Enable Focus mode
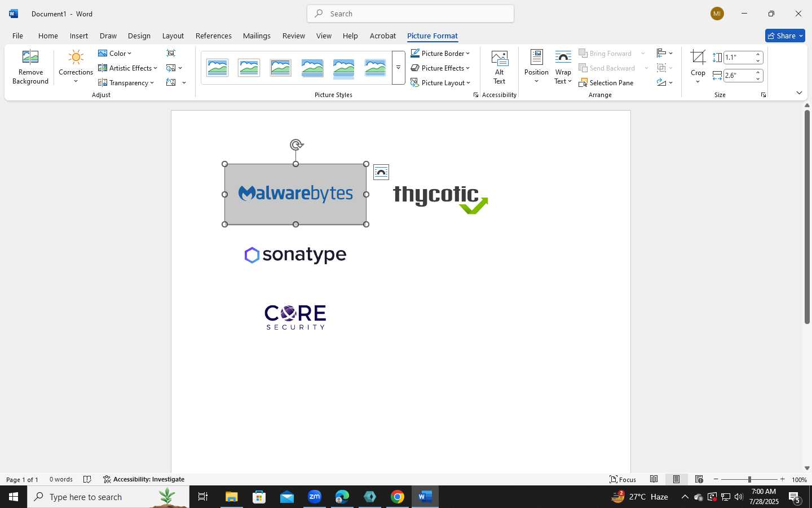Viewport: 812px width, 508px height. (623, 479)
